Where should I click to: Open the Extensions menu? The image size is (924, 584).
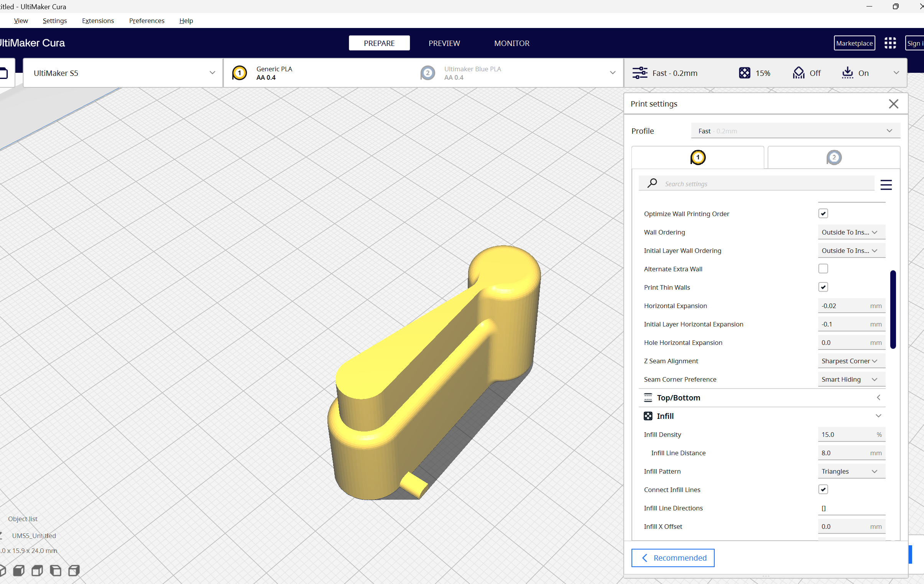click(98, 21)
